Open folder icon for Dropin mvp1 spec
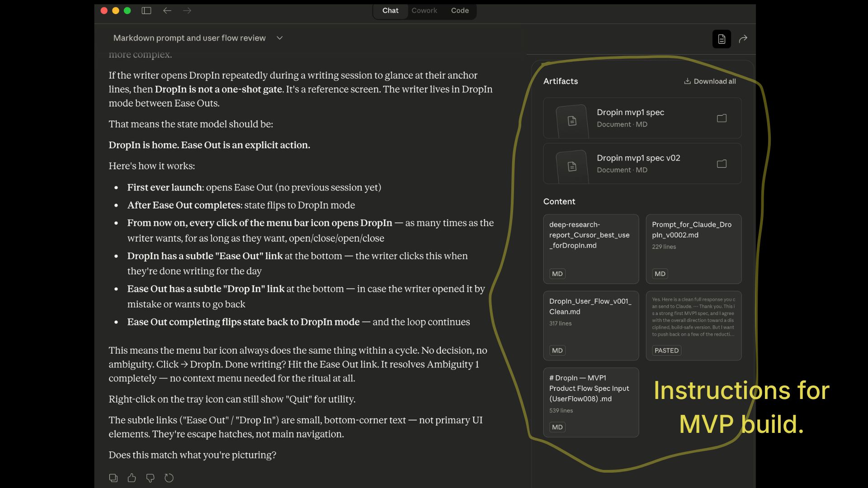Viewport: 868px width, 488px height. pyautogui.click(x=722, y=118)
